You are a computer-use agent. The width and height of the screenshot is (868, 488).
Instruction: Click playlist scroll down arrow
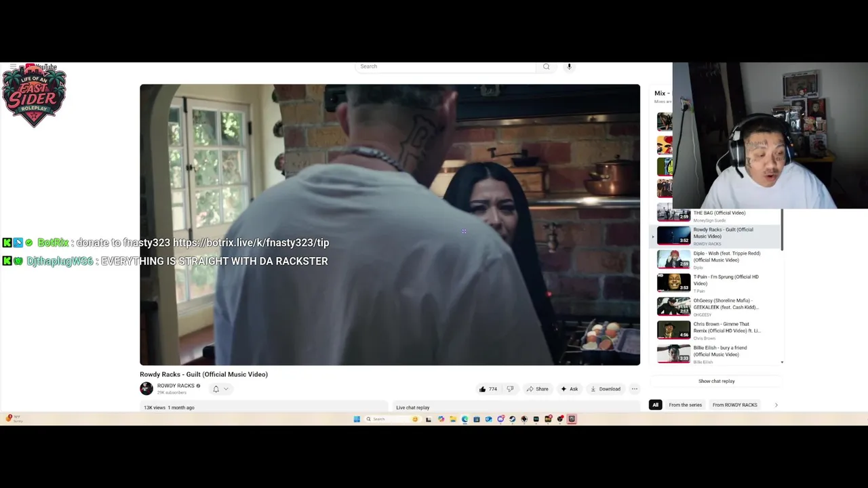(782, 363)
